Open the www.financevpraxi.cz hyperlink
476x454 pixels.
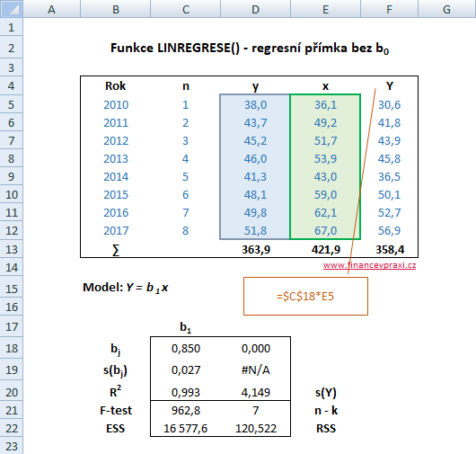[x=369, y=265]
